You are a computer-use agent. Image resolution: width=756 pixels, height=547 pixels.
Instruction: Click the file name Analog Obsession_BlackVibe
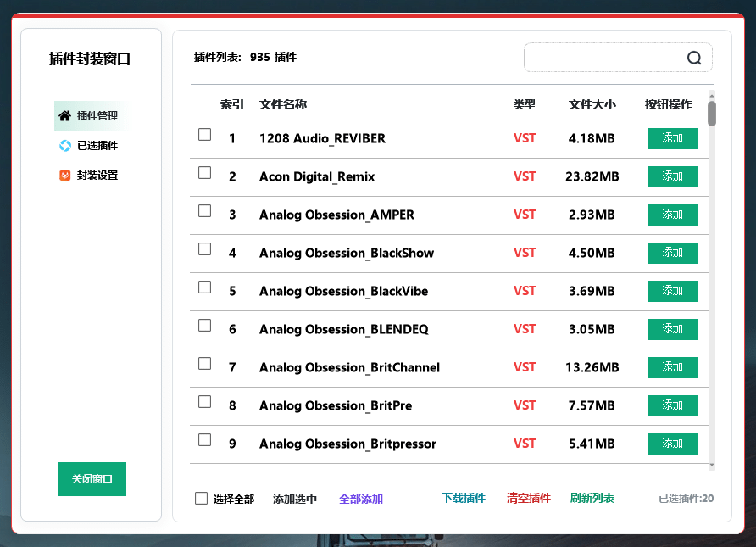coord(344,292)
